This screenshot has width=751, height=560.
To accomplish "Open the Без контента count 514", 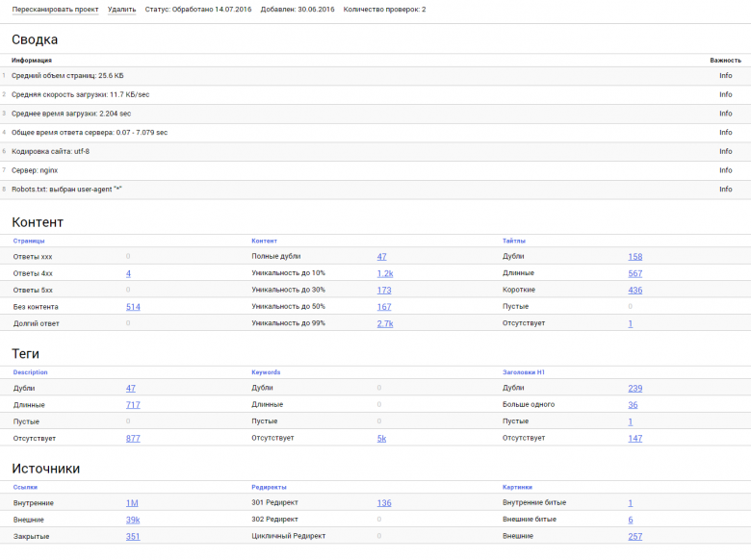I will tap(133, 307).
